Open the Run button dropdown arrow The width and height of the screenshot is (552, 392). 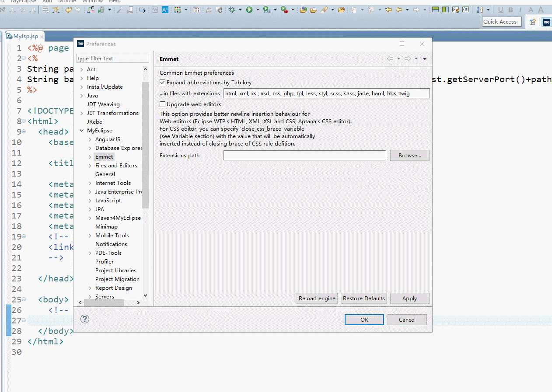[x=258, y=10]
